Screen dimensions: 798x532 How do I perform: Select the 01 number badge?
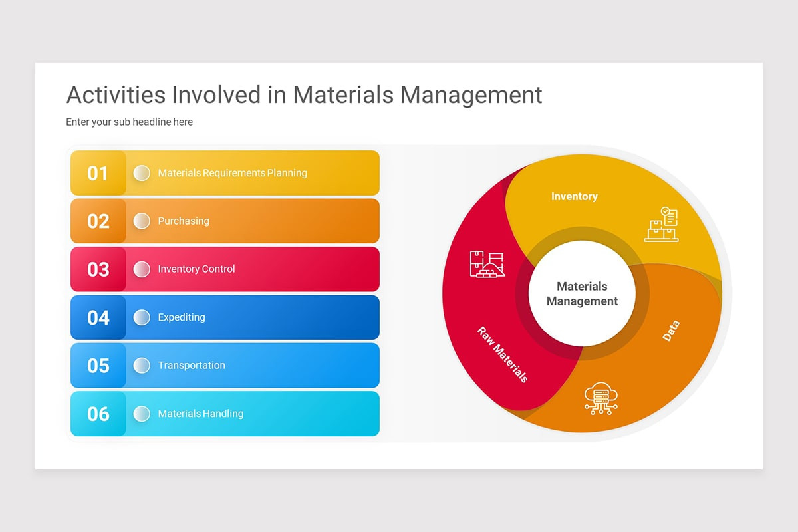coord(98,173)
